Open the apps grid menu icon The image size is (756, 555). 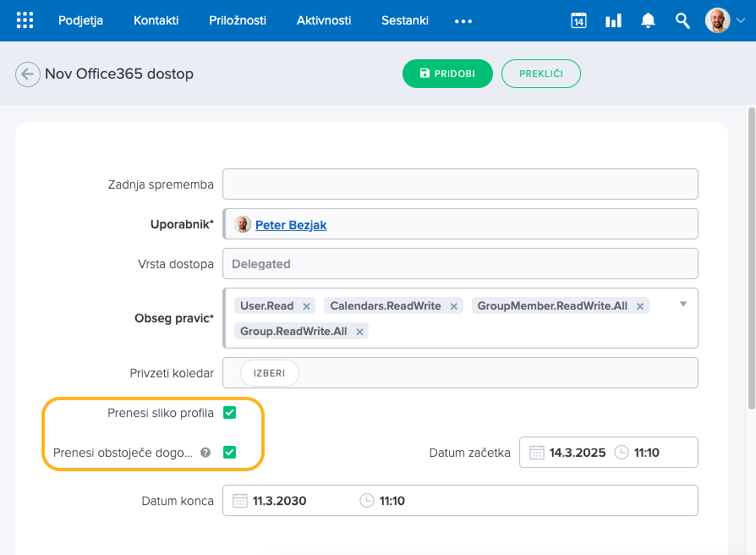[x=25, y=20]
